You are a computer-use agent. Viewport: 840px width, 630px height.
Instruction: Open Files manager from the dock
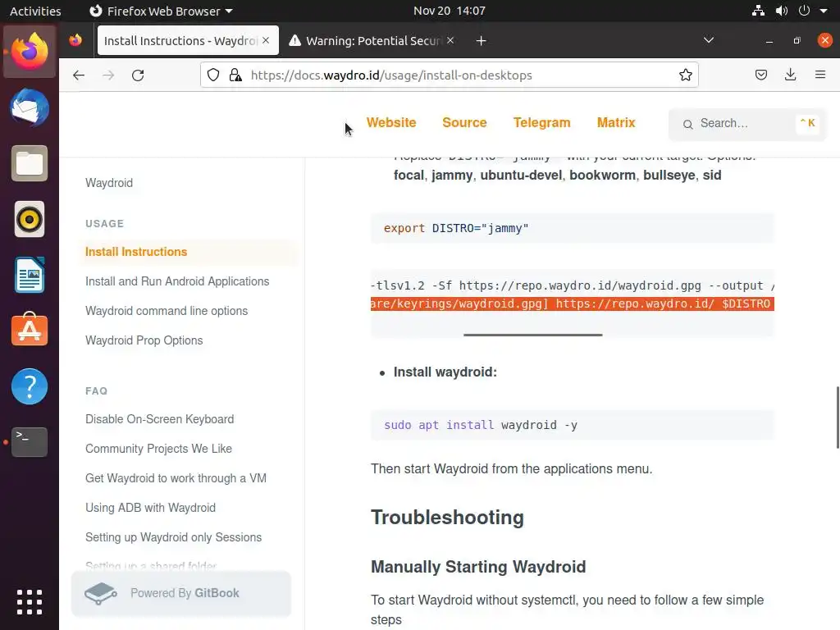(x=30, y=163)
